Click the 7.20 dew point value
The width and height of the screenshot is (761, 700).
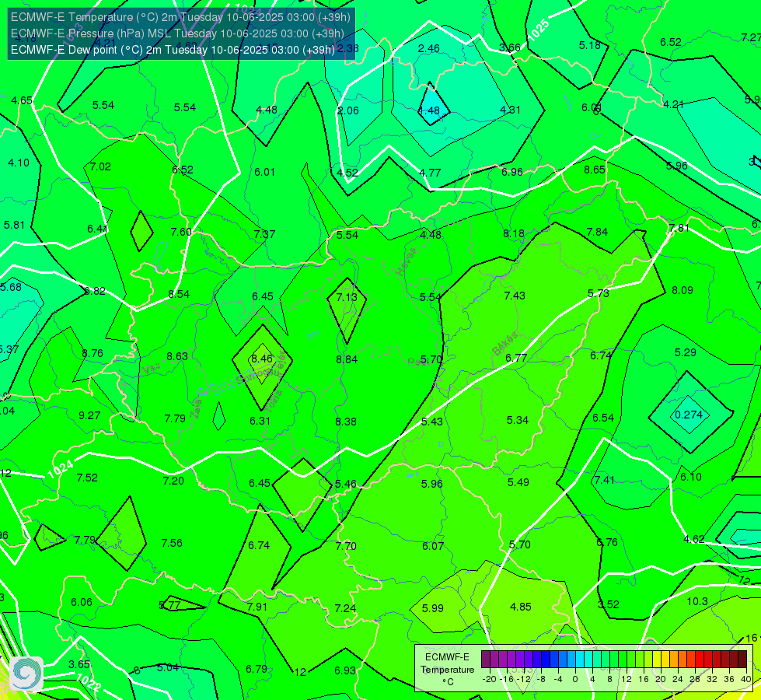click(173, 481)
